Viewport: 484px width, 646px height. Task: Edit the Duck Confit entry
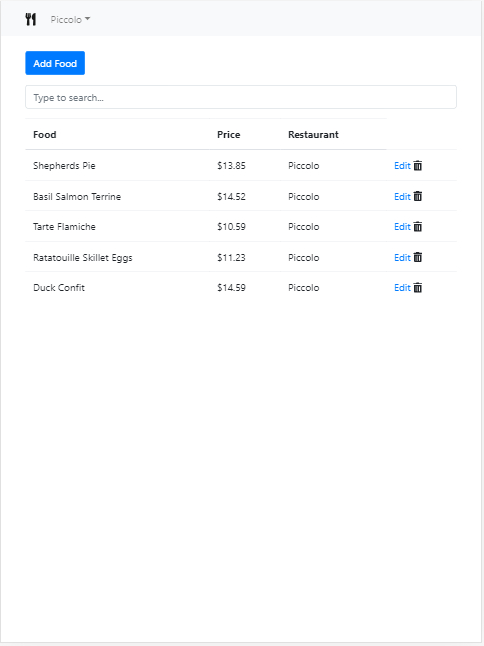[x=402, y=288]
